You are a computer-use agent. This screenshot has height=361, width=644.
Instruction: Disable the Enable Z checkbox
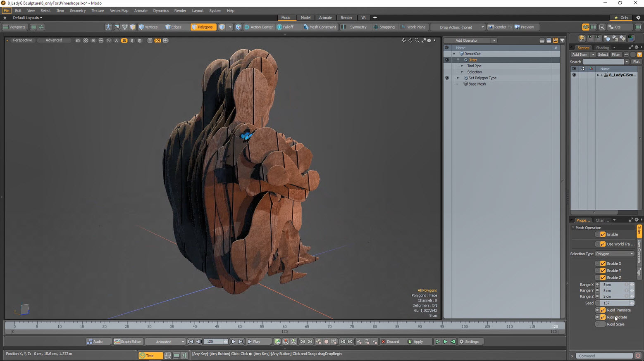click(602, 277)
